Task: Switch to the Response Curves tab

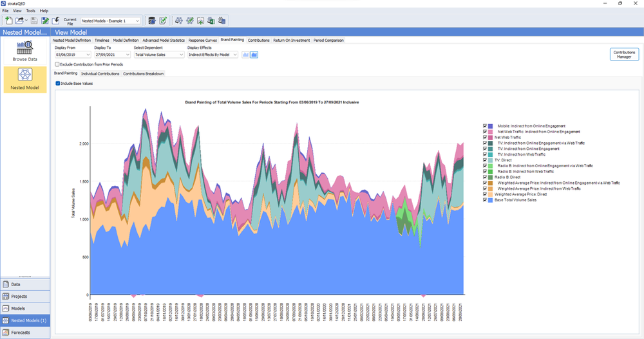Action: [x=202, y=41]
